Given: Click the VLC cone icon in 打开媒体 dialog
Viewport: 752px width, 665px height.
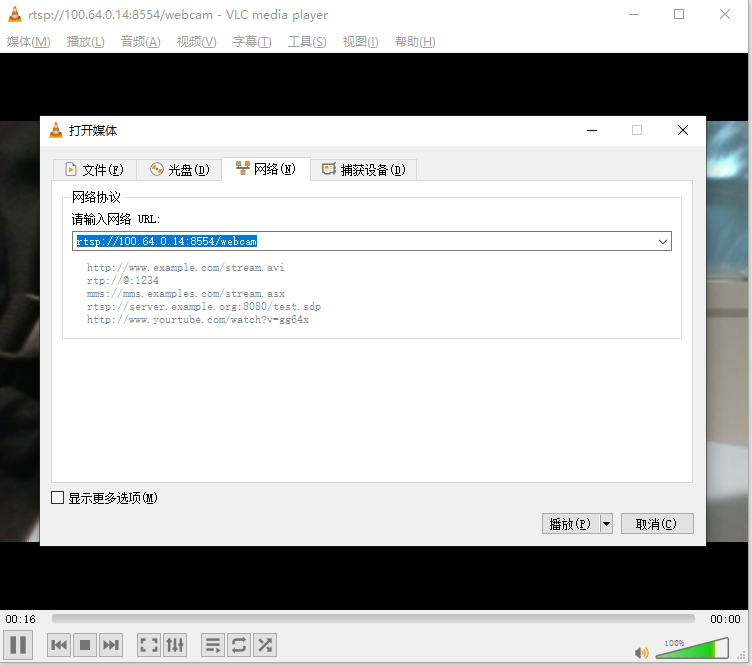Looking at the screenshot, I should (56, 130).
